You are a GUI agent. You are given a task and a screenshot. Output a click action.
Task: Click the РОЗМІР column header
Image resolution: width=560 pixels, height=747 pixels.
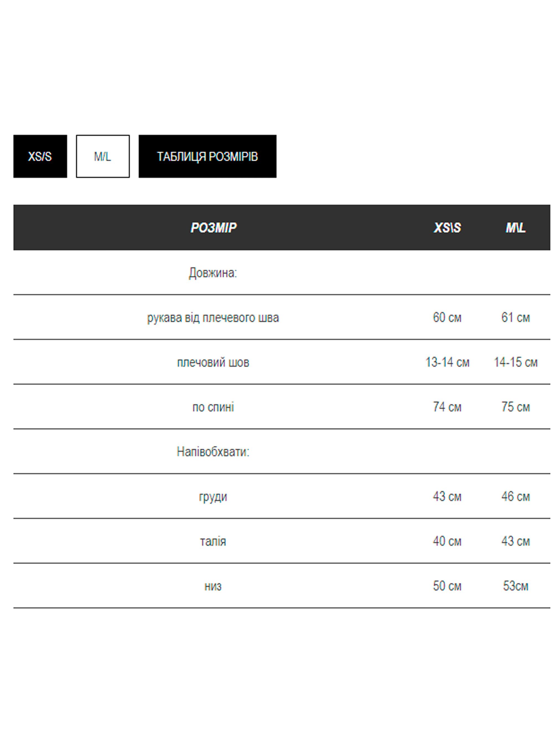pos(213,228)
